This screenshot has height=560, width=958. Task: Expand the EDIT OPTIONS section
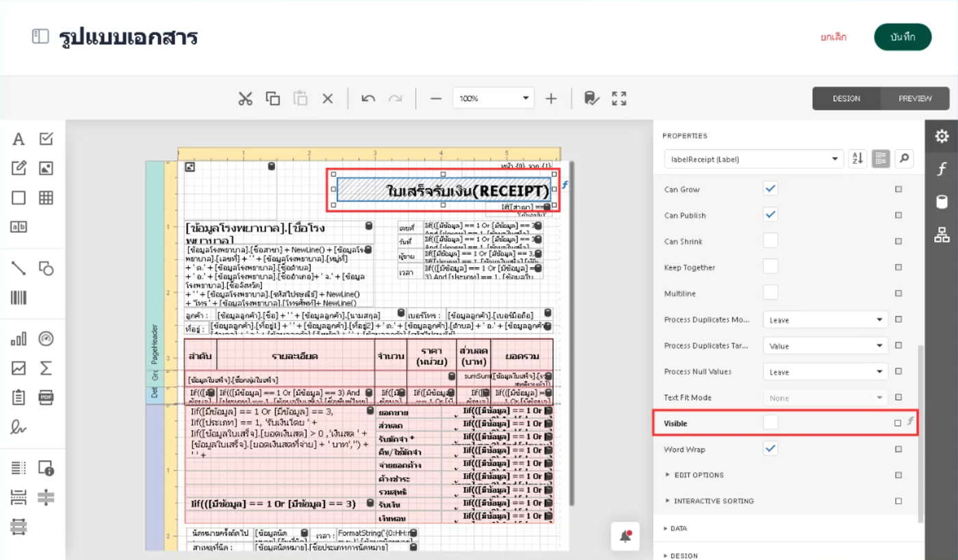click(x=699, y=475)
